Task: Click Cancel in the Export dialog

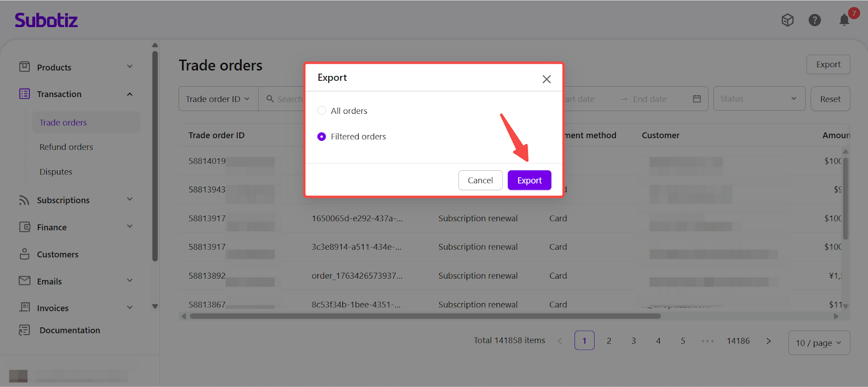Action: coord(480,180)
